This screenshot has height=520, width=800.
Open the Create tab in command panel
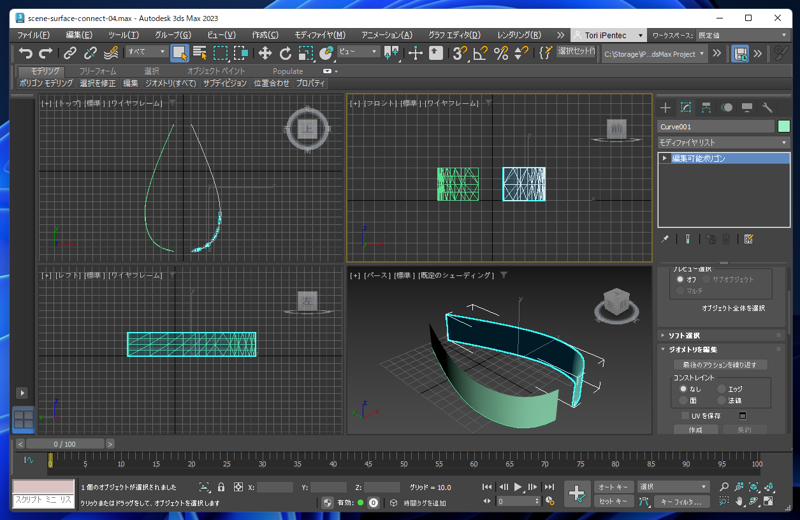tap(665, 107)
